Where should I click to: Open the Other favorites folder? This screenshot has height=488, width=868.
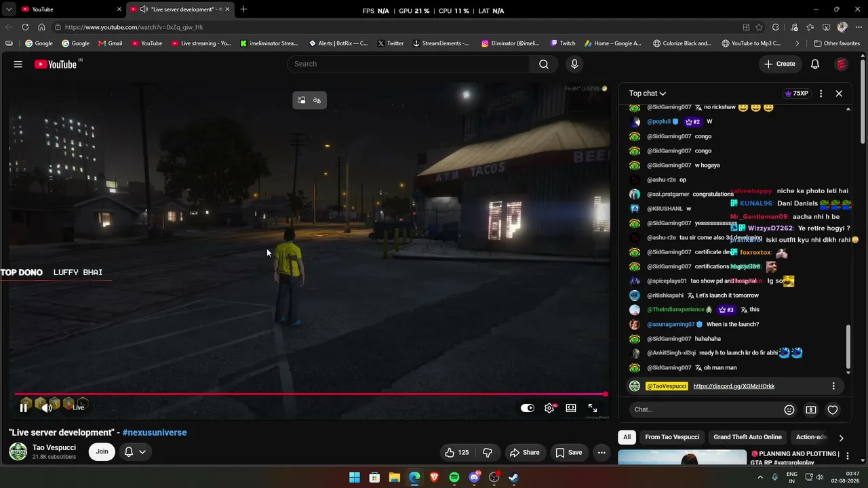836,43
